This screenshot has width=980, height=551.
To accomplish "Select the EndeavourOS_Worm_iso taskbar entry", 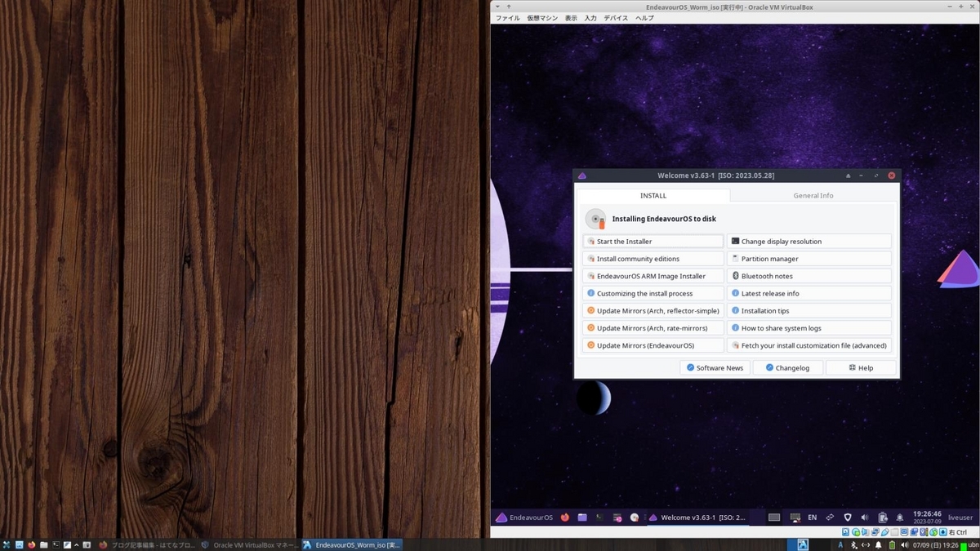I will pyautogui.click(x=351, y=544).
